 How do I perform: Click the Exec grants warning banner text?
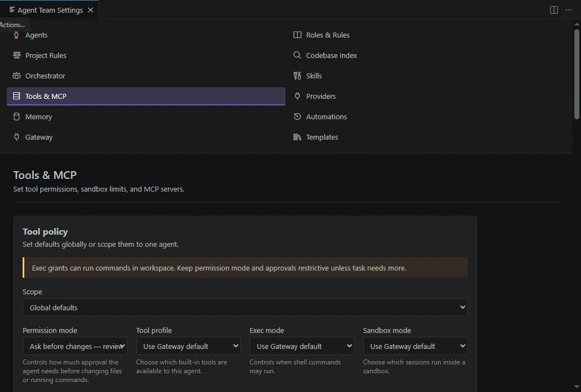[x=219, y=268]
